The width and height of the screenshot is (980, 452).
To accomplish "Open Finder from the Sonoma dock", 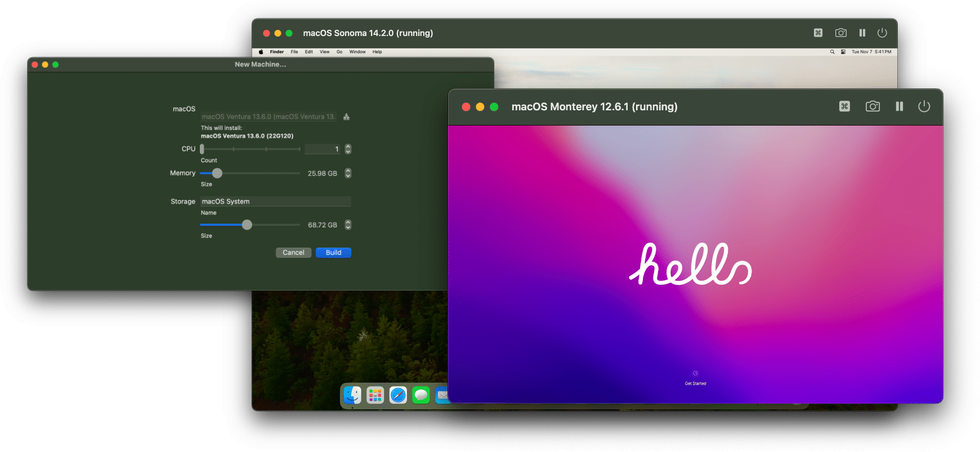I will [x=353, y=395].
